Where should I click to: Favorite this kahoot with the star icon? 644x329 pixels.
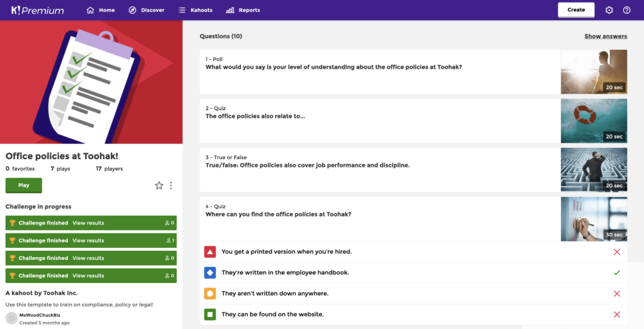point(159,186)
